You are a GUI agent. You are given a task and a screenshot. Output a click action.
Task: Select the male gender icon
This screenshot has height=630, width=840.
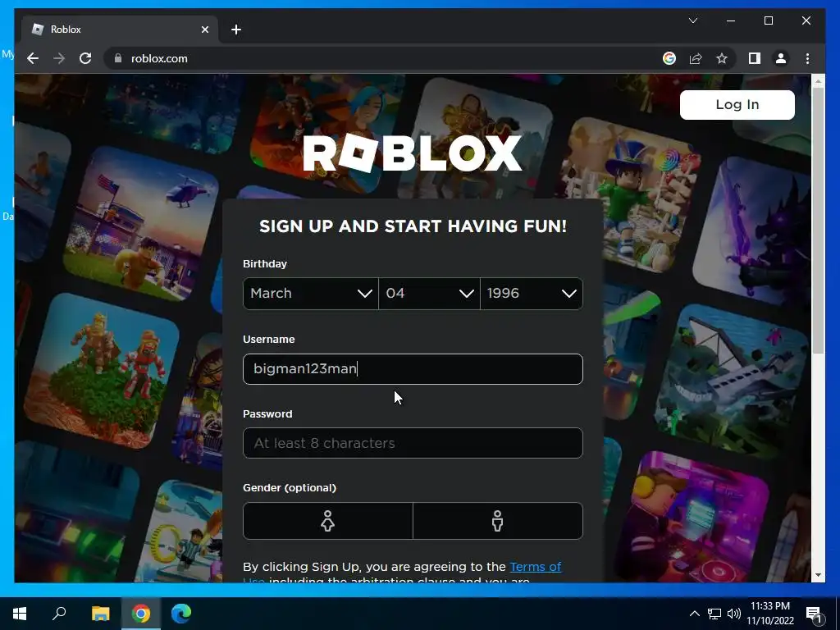[x=498, y=521]
